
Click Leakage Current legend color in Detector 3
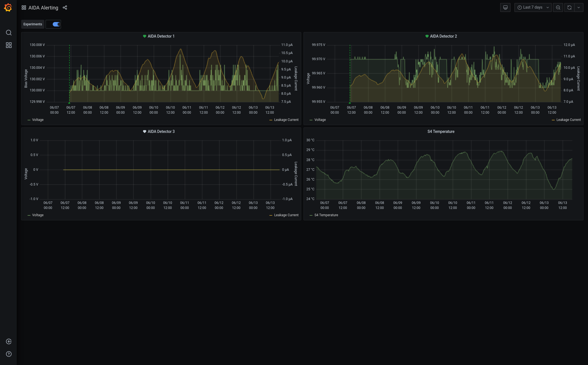click(271, 215)
